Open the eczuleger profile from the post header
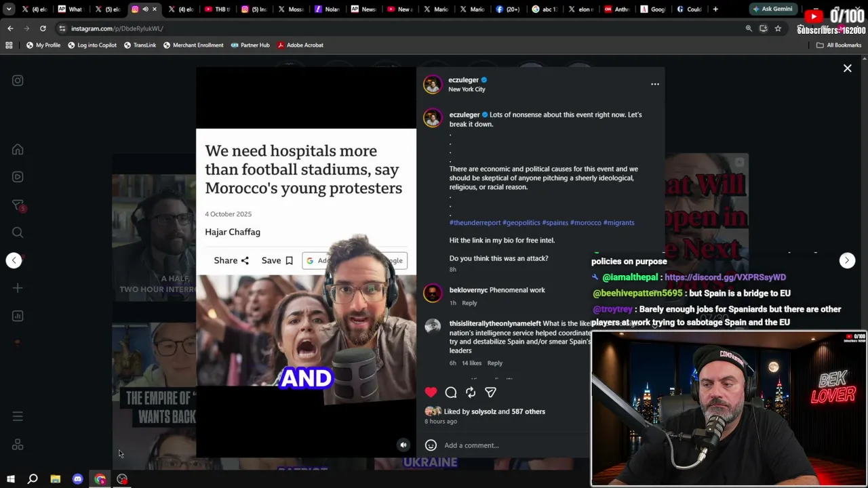 463,80
